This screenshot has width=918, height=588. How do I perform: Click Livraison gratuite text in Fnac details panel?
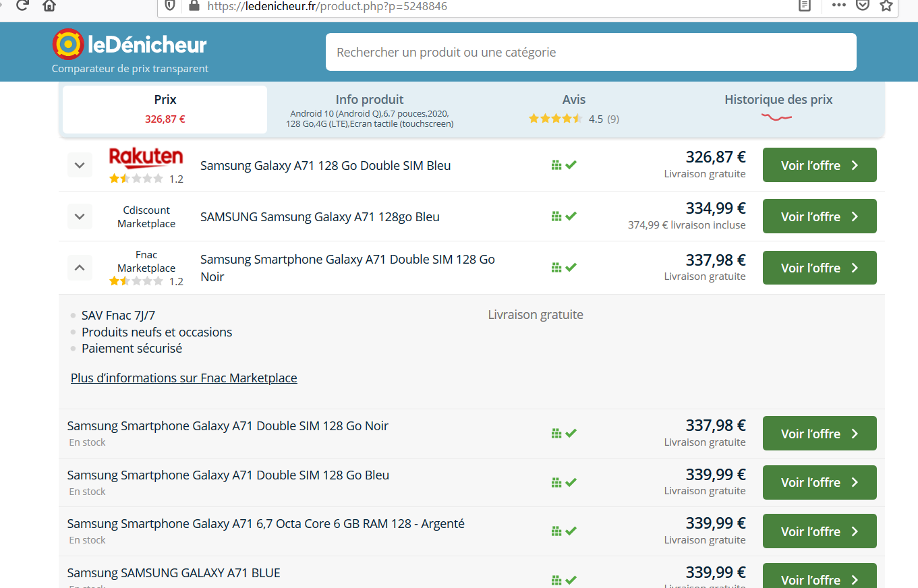536,315
